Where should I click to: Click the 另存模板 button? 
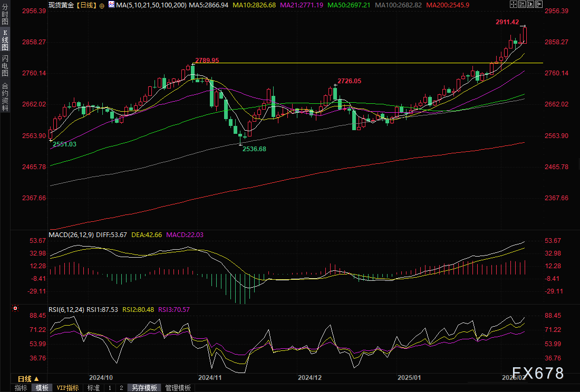144,388
